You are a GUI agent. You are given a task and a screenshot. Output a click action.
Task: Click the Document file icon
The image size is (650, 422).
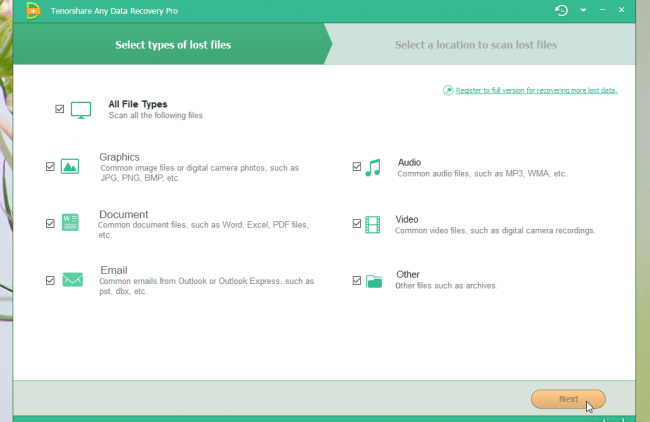tap(70, 224)
